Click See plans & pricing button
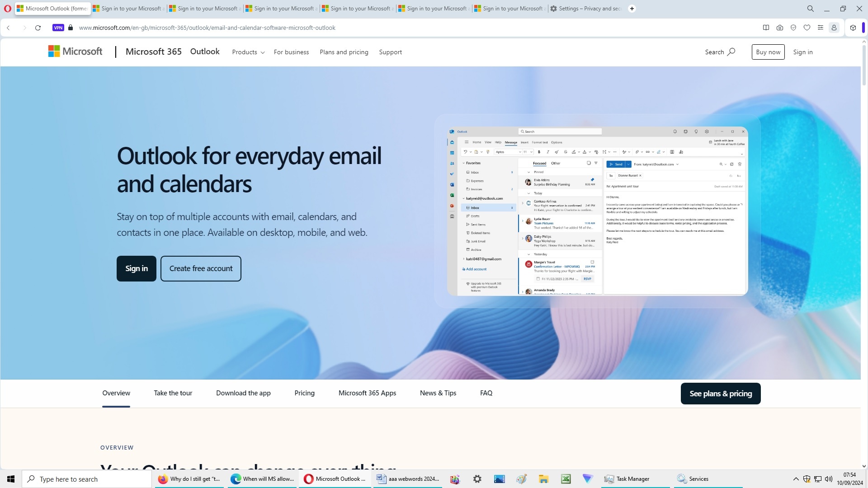The width and height of the screenshot is (868, 488). [x=721, y=394]
